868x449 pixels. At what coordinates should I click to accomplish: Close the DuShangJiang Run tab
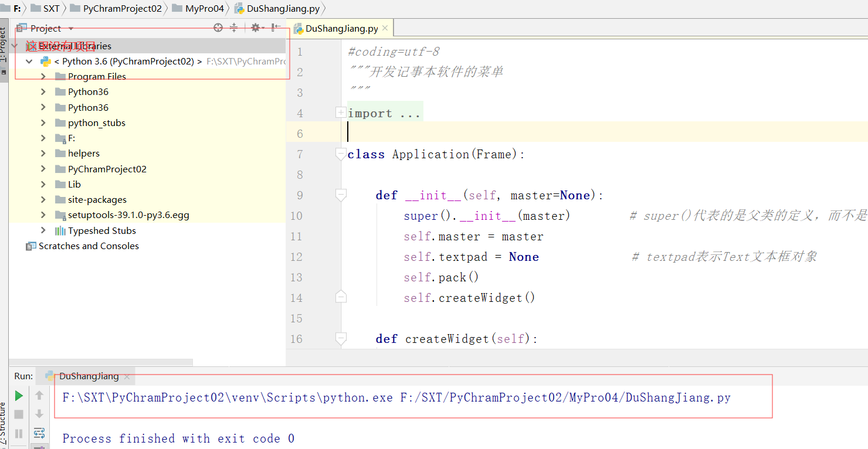tap(126, 377)
